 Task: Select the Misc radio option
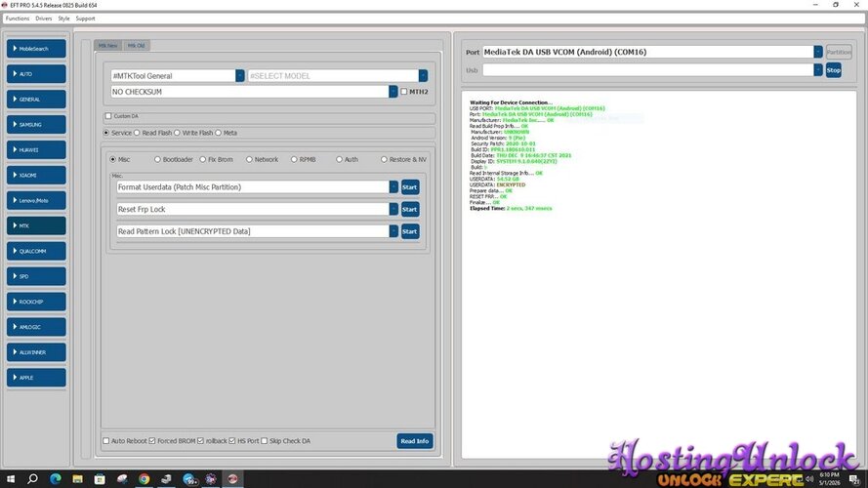pyautogui.click(x=113, y=159)
